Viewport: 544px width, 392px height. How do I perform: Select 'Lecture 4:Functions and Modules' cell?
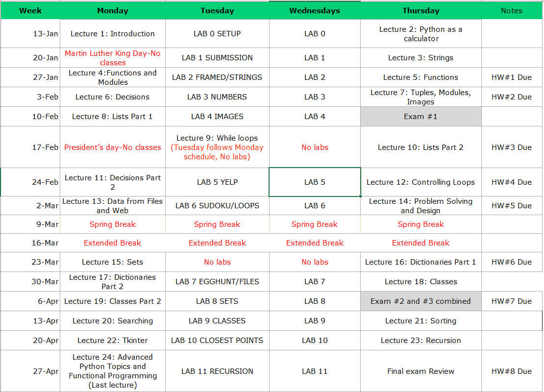[113, 77]
